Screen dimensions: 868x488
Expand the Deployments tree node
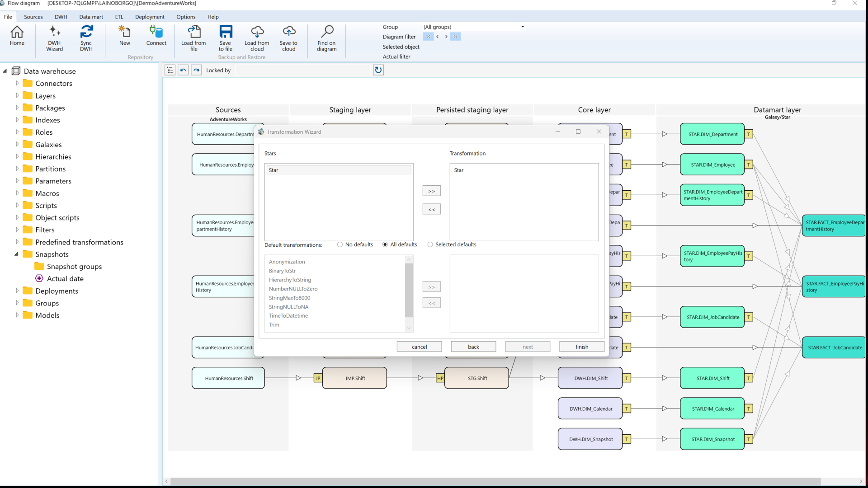[17, 291]
